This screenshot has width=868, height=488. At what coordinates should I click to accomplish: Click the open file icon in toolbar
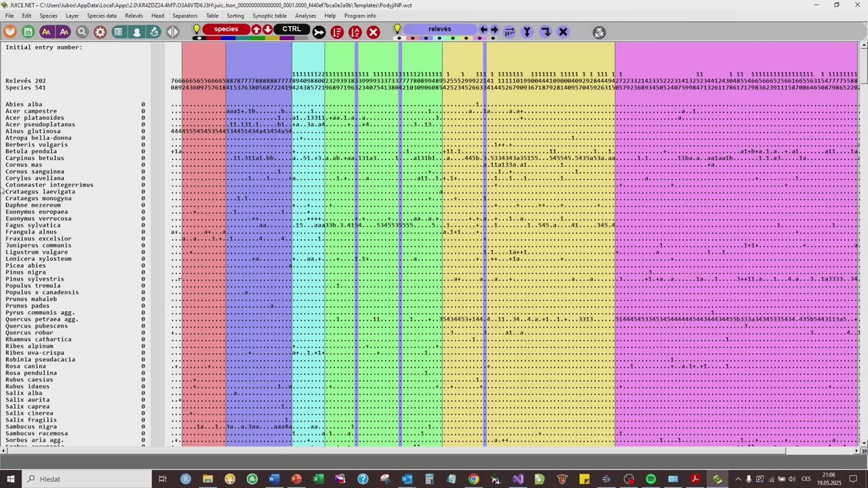10,32
